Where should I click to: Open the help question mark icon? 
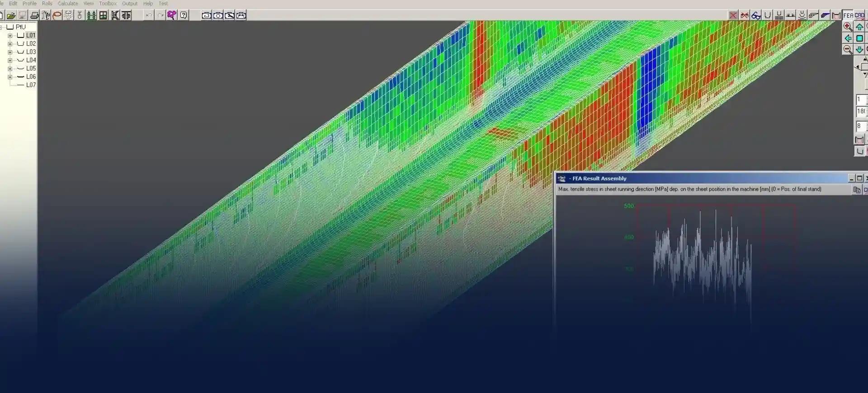point(183,15)
